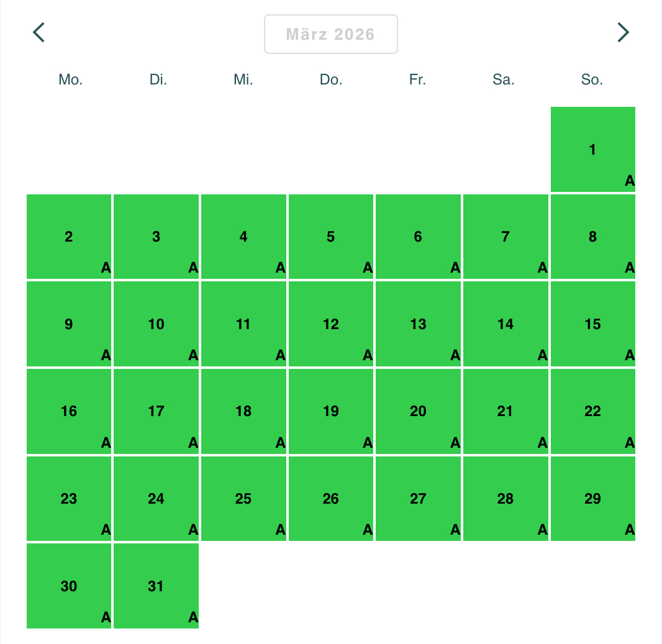Select Saturday the 14th
The width and height of the screenshot is (662, 644).
point(506,324)
